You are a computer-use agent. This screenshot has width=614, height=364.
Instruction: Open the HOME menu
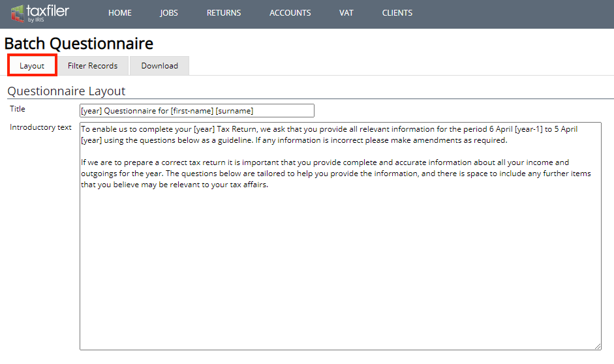point(120,13)
